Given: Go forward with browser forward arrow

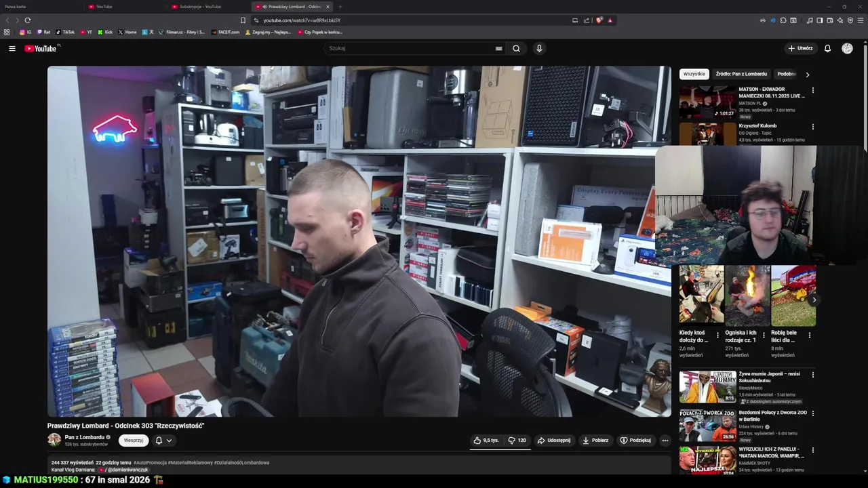Looking at the screenshot, I should 18,20.
